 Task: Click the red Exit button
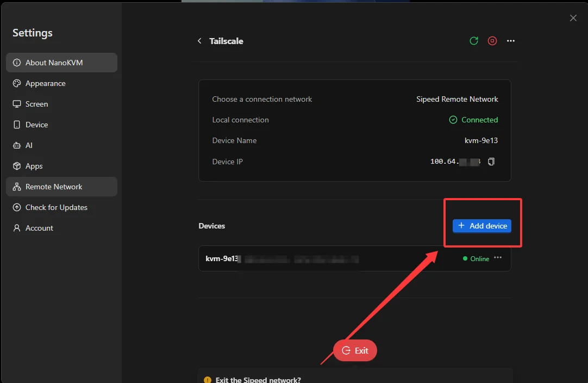pos(355,350)
